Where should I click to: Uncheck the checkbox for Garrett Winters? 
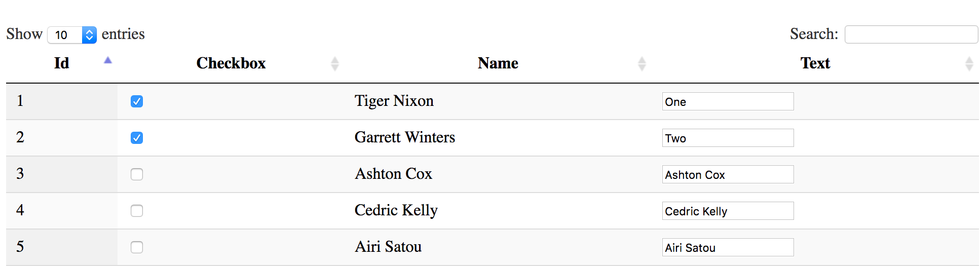tap(137, 138)
